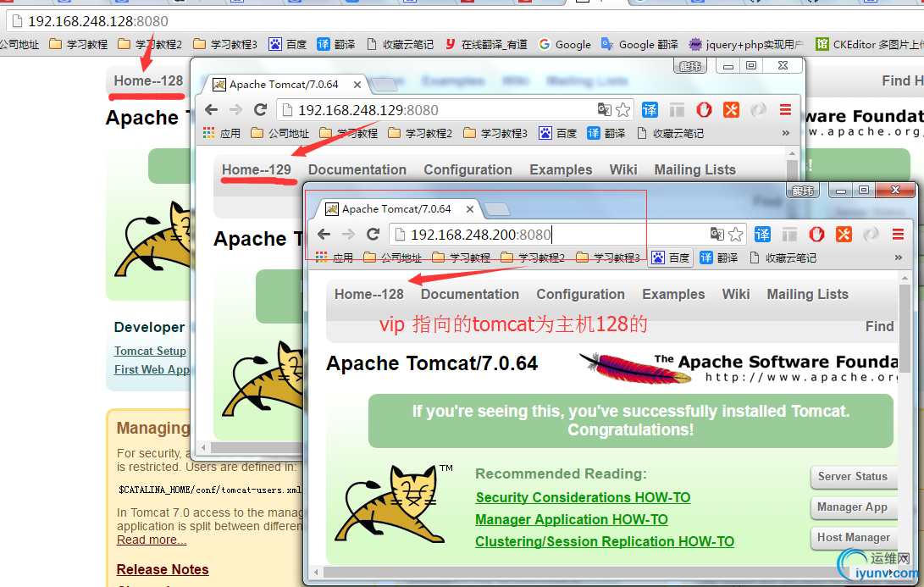Click the Read more... link in the back window
This screenshot has height=587, width=924.
152,540
